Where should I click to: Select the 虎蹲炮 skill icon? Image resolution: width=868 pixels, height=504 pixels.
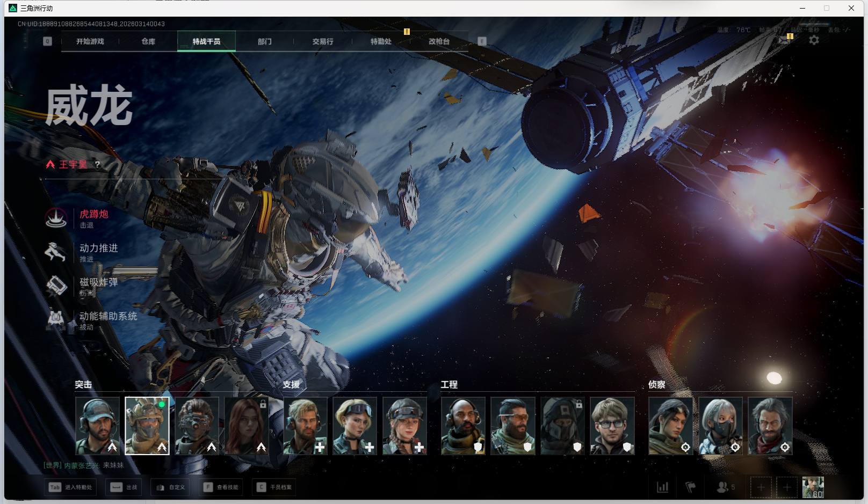click(56, 218)
